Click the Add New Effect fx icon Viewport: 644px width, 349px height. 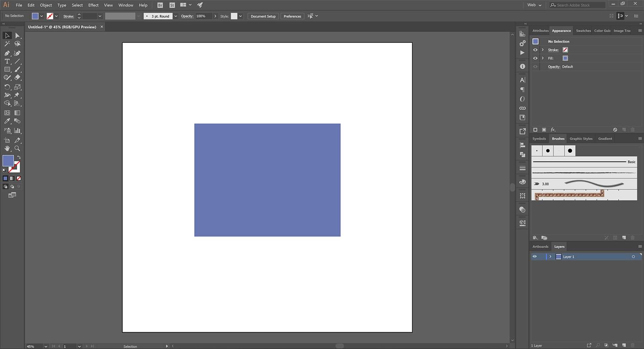coord(553,130)
